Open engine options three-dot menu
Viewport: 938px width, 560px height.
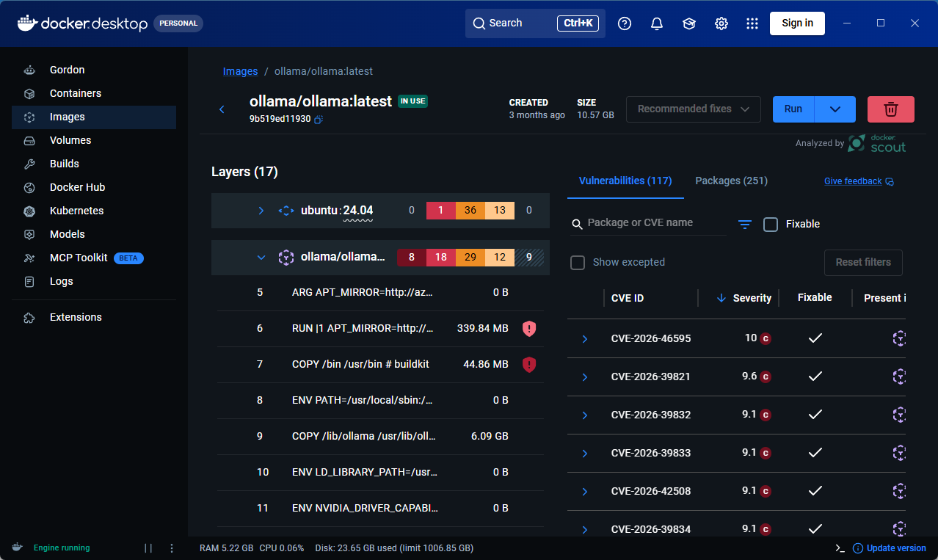point(172,548)
